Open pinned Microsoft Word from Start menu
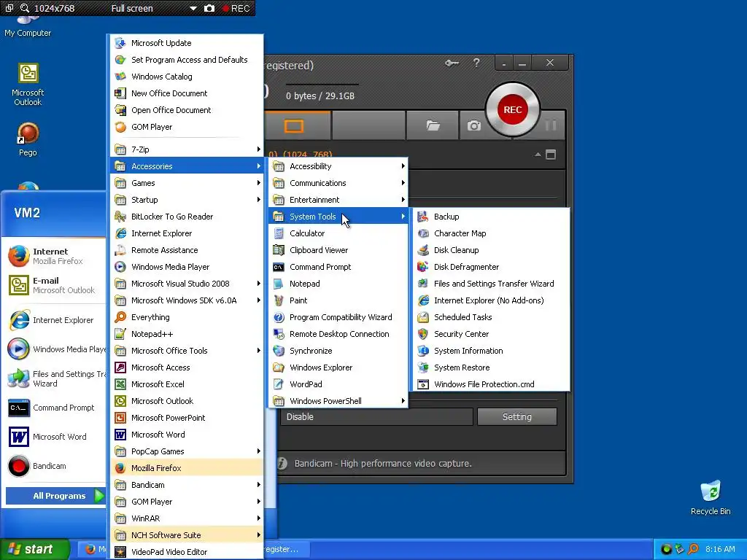 pyautogui.click(x=53, y=437)
